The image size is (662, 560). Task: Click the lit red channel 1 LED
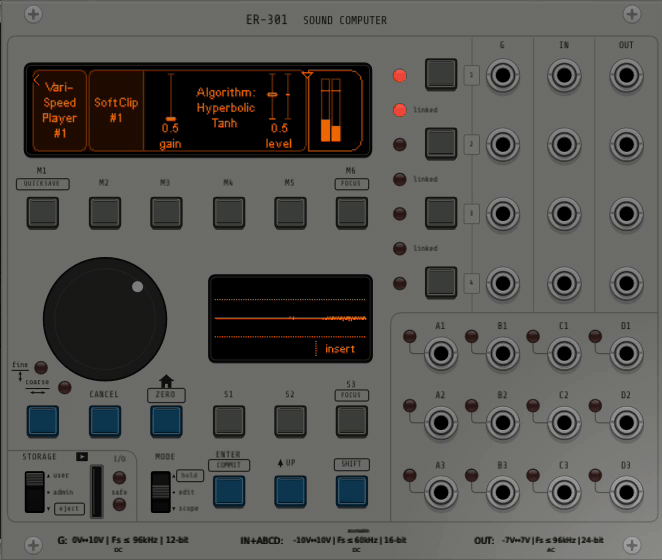pyautogui.click(x=400, y=76)
